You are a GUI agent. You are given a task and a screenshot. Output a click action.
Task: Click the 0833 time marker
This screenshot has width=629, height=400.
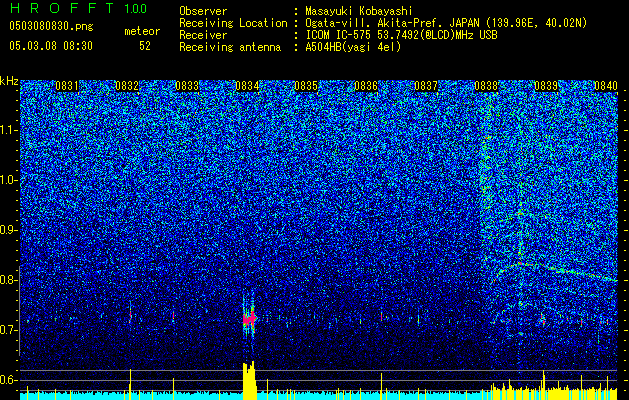point(187,86)
